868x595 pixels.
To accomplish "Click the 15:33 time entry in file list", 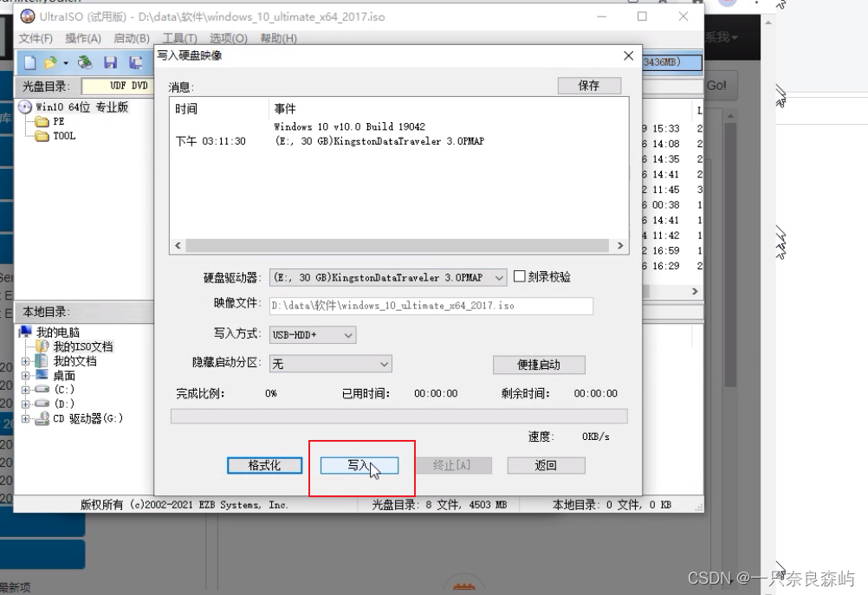I will [665, 128].
